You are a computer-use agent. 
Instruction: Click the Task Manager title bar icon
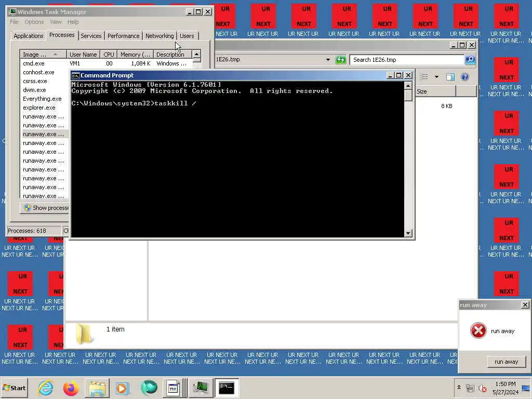13,11
